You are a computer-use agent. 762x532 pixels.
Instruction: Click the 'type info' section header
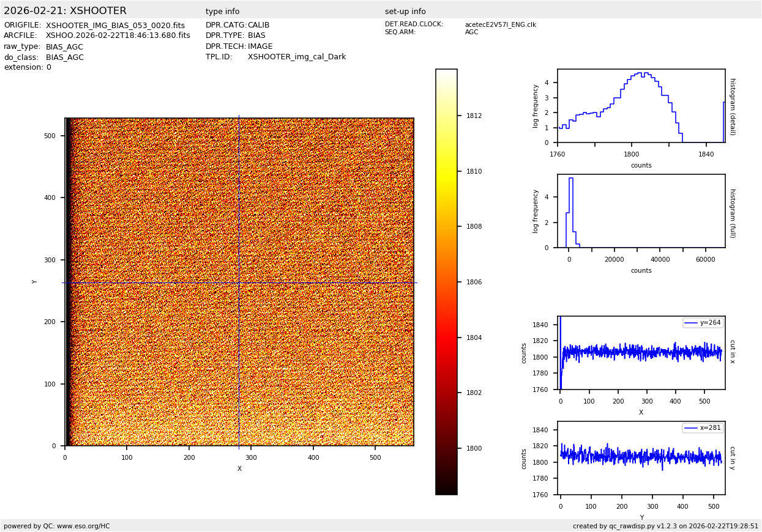tap(222, 12)
